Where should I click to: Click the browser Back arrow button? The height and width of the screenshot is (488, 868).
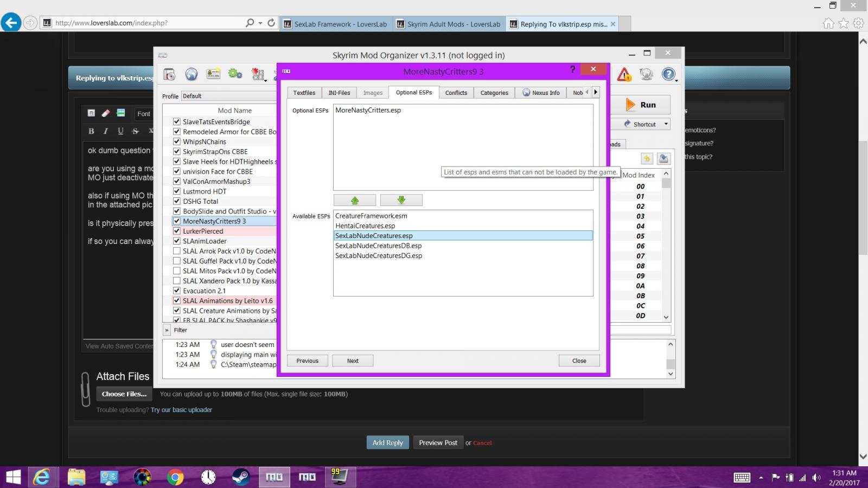pos(11,23)
